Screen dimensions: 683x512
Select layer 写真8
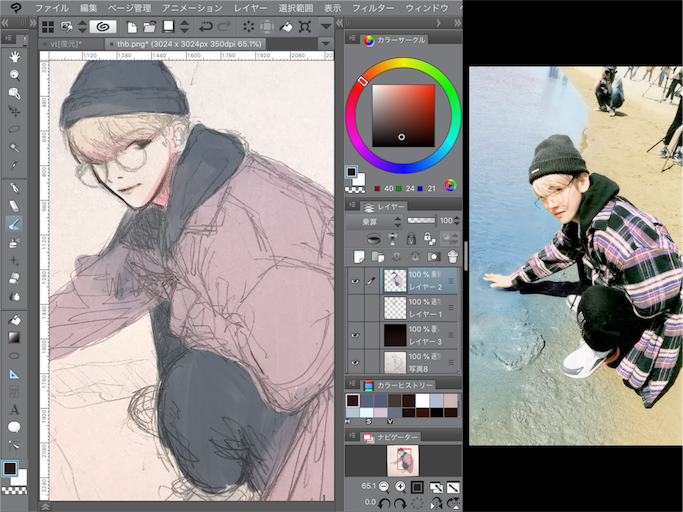click(x=420, y=362)
